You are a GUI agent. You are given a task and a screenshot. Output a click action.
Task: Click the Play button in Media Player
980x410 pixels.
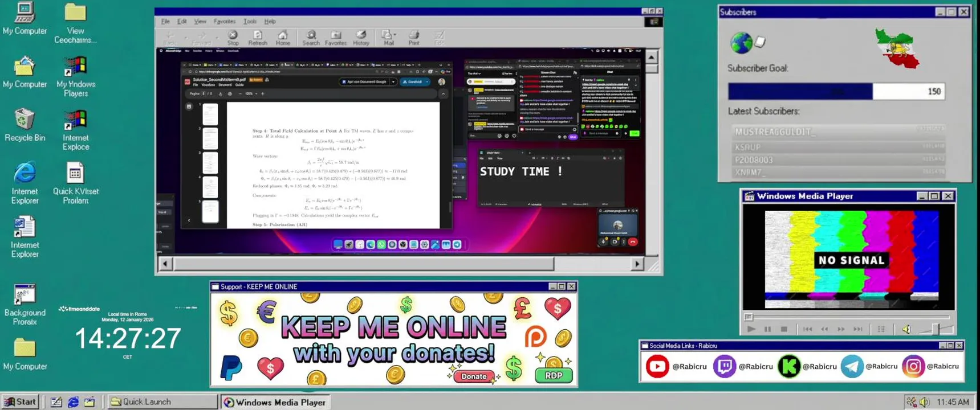tap(751, 329)
